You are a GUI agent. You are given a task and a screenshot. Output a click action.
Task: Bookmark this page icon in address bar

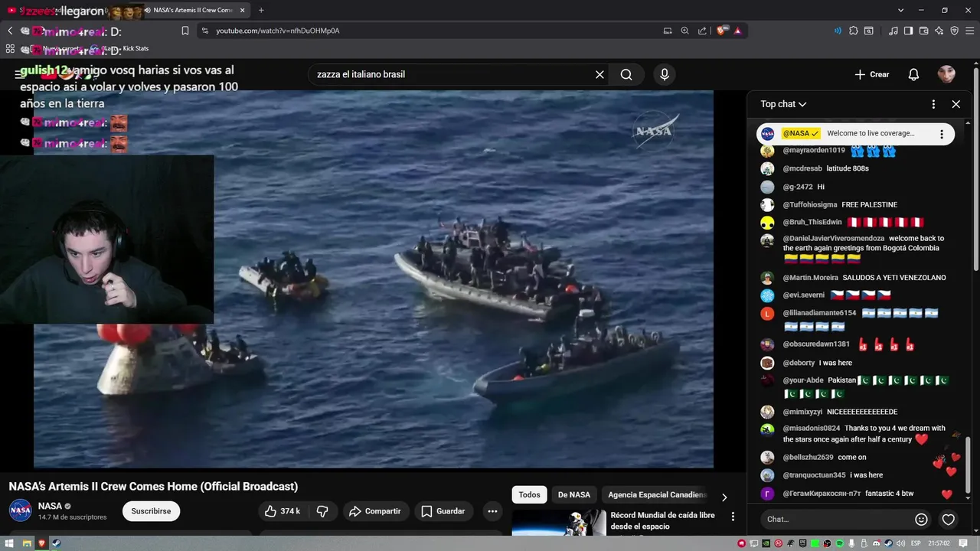185,31
